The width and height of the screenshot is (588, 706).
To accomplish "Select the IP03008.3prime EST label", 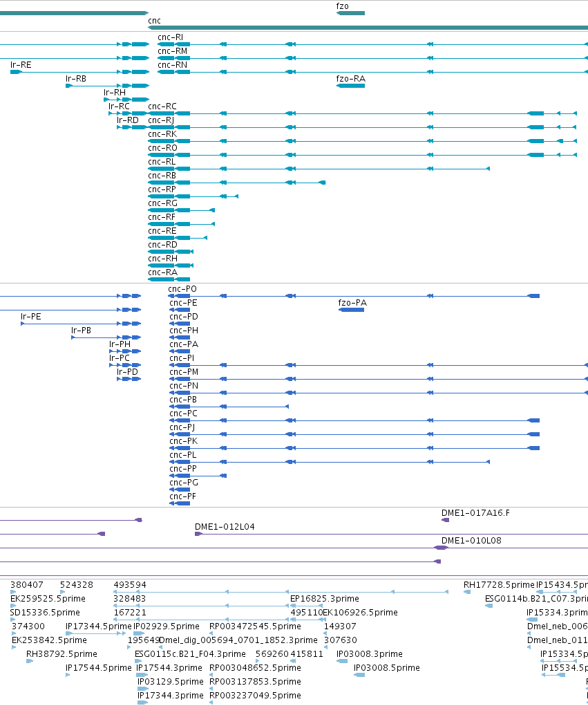I will tap(370, 654).
